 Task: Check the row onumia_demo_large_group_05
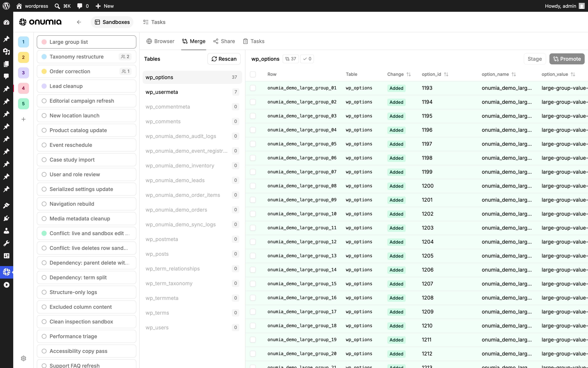pos(253,144)
